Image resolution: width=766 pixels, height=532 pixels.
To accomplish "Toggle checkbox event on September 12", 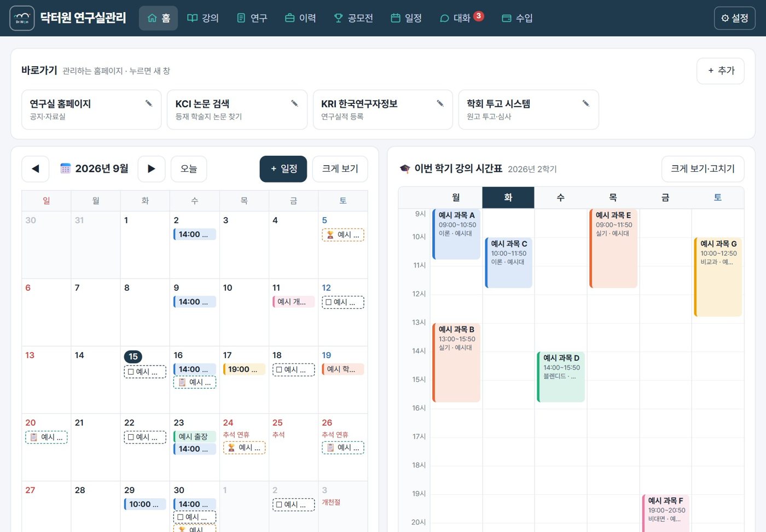I will coord(343,302).
